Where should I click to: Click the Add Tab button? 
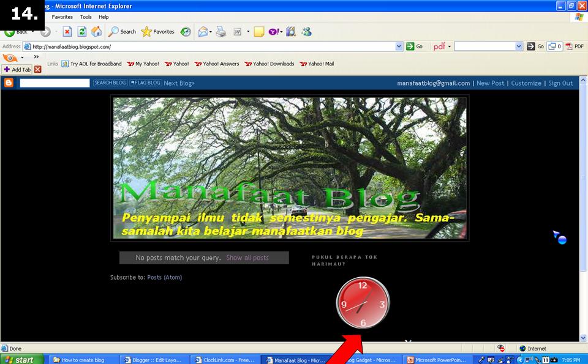tap(17, 69)
